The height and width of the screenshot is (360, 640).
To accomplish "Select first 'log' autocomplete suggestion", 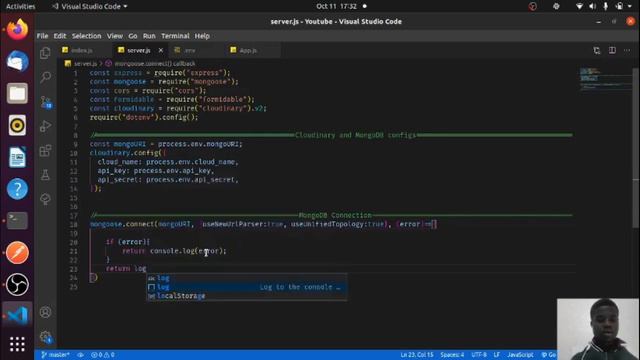I will [247, 278].
